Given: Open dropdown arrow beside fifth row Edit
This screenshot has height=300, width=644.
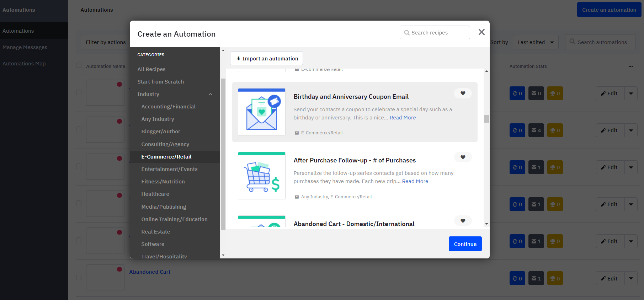Looking at the screenshot, I should tap(631, 241).
